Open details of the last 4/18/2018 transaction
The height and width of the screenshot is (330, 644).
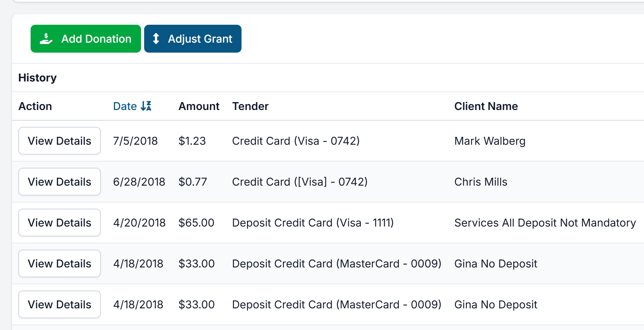[59, 304]
